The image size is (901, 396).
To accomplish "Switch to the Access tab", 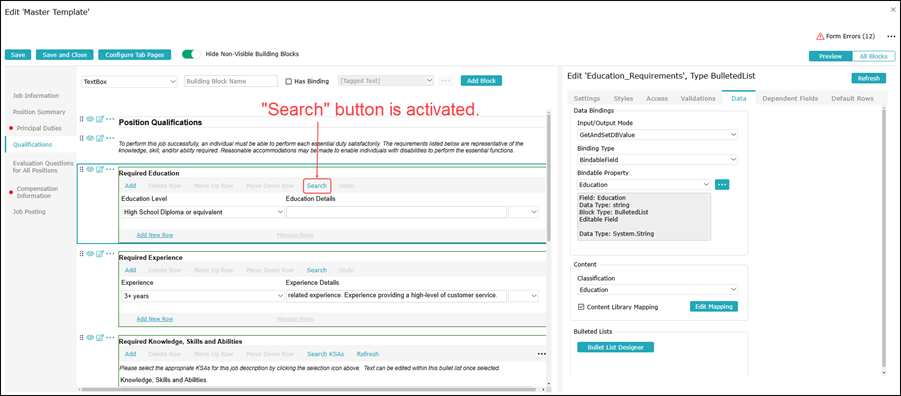I will tap(657, 98).
